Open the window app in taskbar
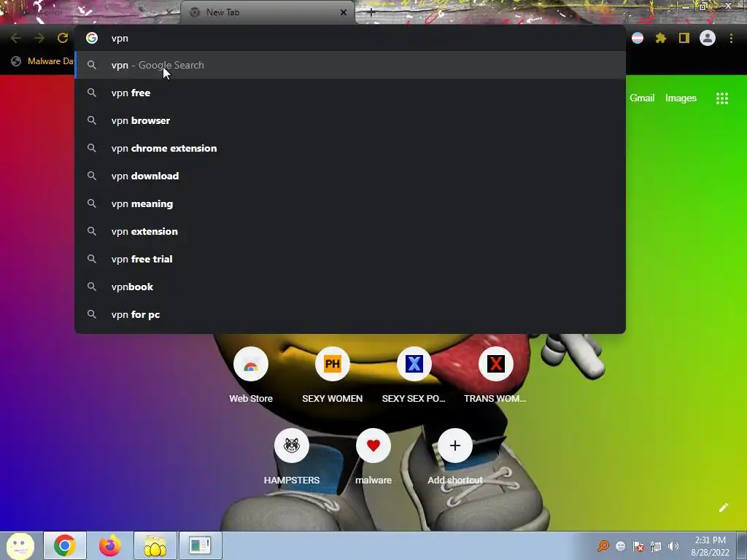 [x=200, y=545]
